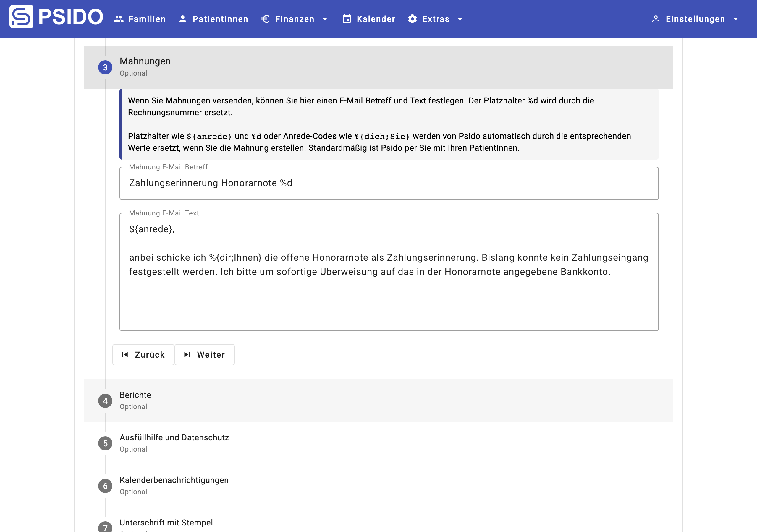The width and height of the screenshot is (757, 532).
Task: Focus the Mahnung E-Mail Betreff field
Action: 388,183
